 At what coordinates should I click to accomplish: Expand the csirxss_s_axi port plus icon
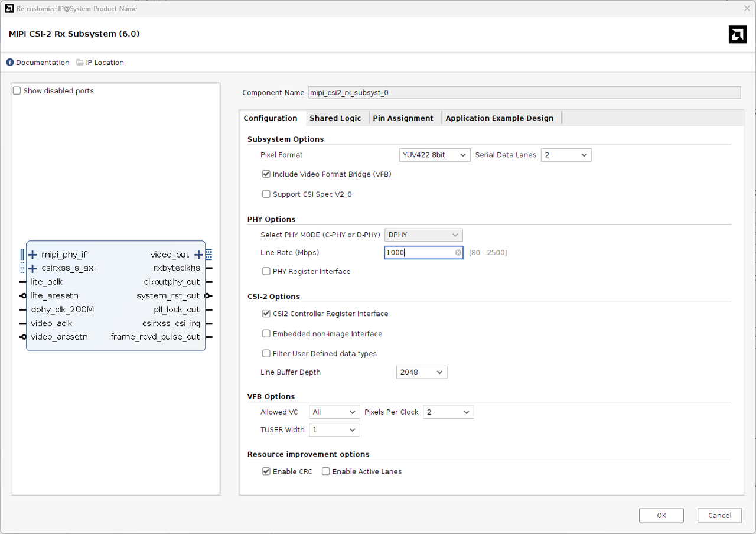[x=32, y=268]
